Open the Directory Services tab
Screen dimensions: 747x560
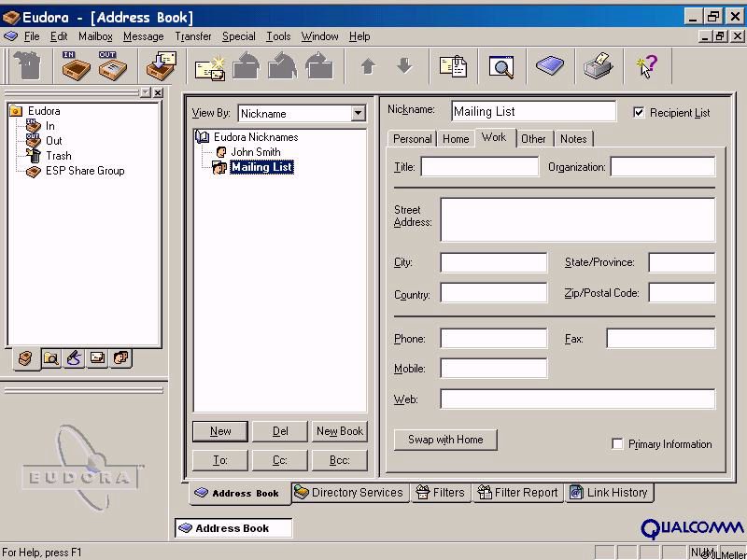point(349,493)
